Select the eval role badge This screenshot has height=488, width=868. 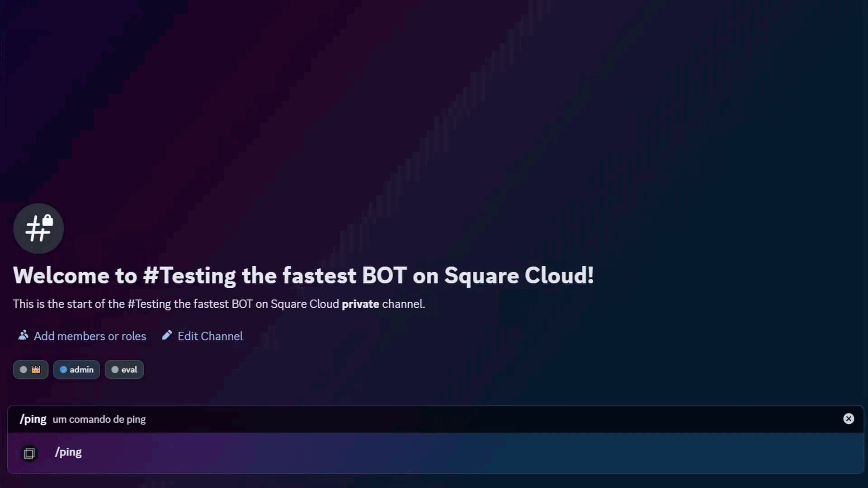(124, 370)
